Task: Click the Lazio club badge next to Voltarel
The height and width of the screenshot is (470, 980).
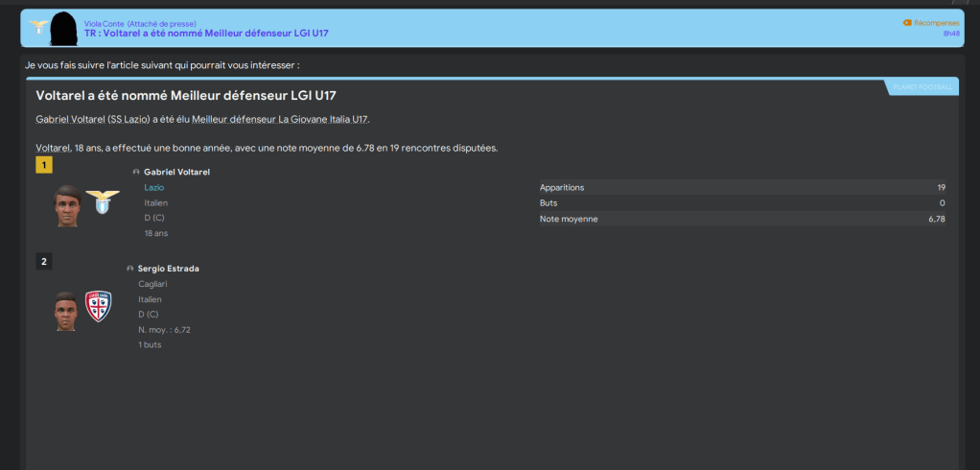Action: [x=103, y=203]
